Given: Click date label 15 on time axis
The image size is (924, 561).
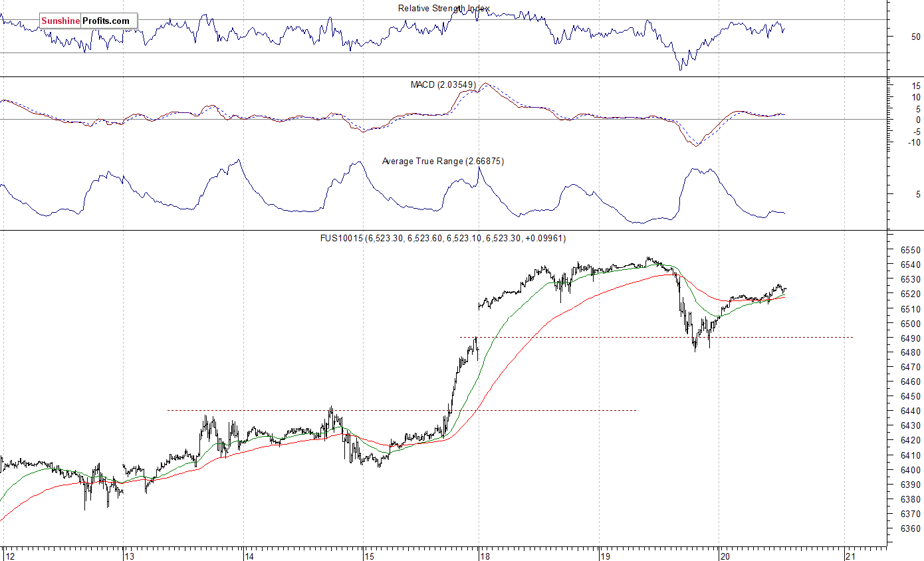Looking at the screenshot, I should (370, 556).
